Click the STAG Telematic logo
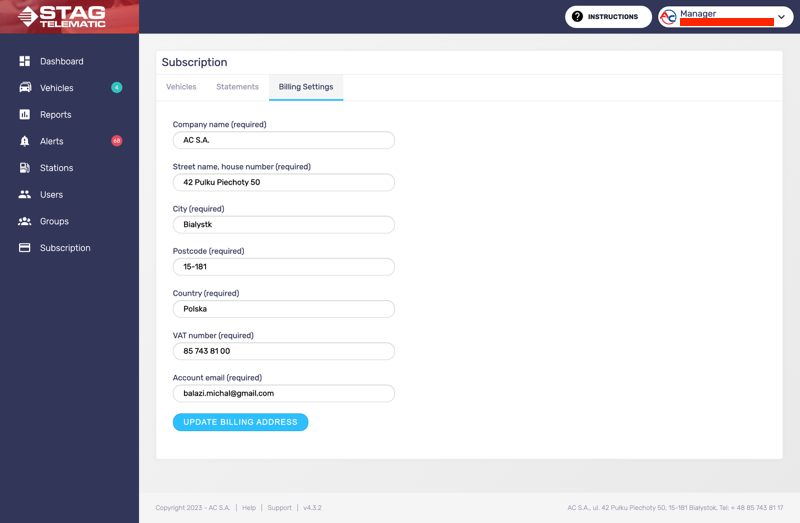 point(62,16)
